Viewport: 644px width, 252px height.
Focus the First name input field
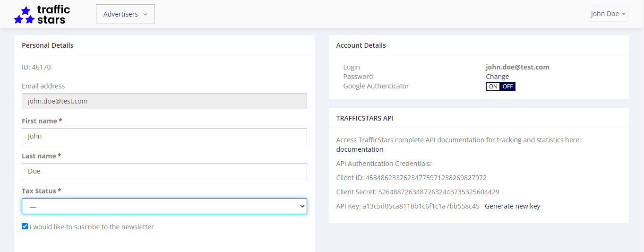164,136
